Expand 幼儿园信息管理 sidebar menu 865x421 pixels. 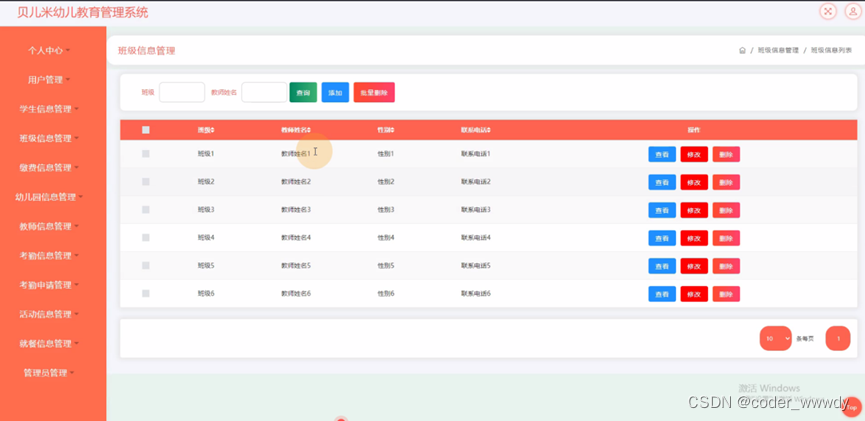(49, 197)
